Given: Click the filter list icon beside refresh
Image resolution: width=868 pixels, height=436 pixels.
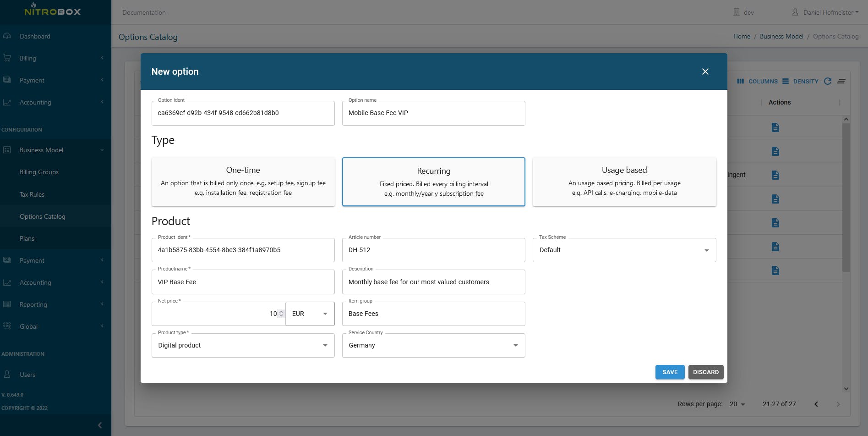Looking at the screenshot, I should (x=841, y=81).
